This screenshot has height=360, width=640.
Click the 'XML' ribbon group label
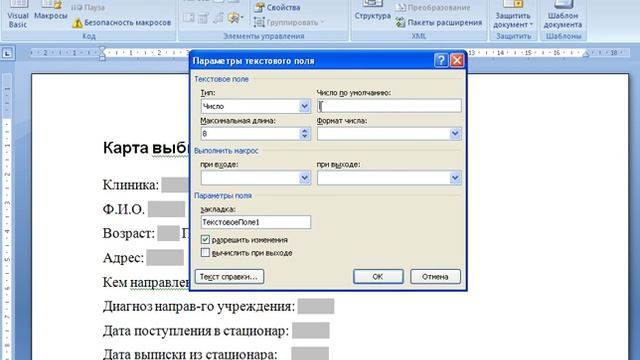click(x=418, y=36)
